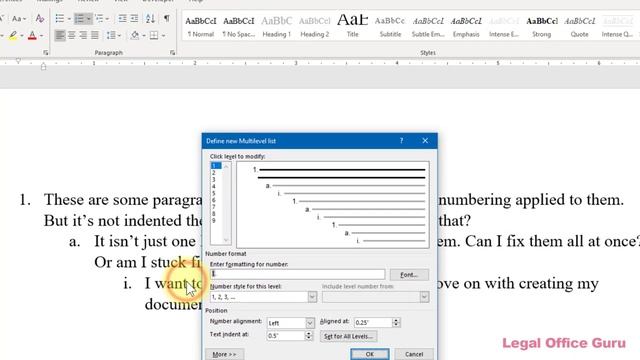Click the Multilevel List icon
The width and height of the screenshot is (640, 360).
tap(99, 18)
